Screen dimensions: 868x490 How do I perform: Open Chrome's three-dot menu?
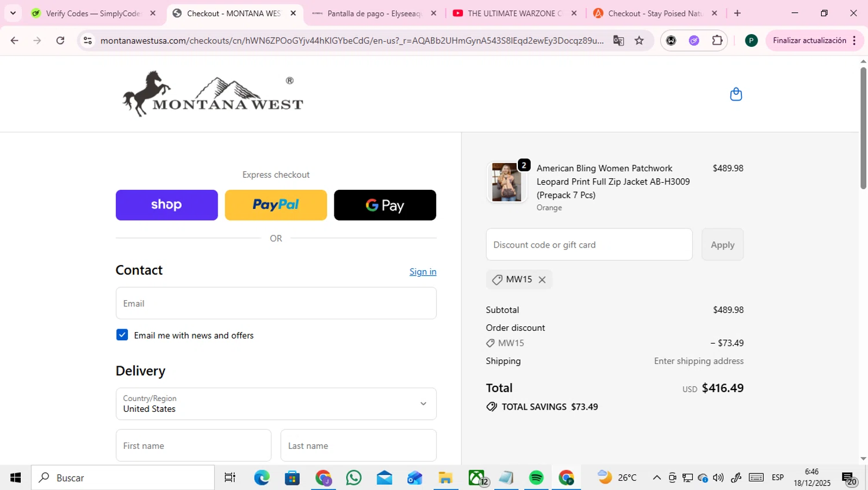855,40
